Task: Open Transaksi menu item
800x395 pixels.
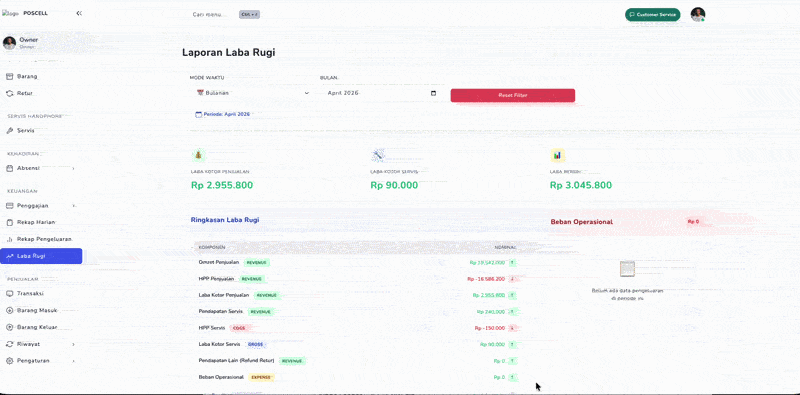Action: (x=41, y=293)
